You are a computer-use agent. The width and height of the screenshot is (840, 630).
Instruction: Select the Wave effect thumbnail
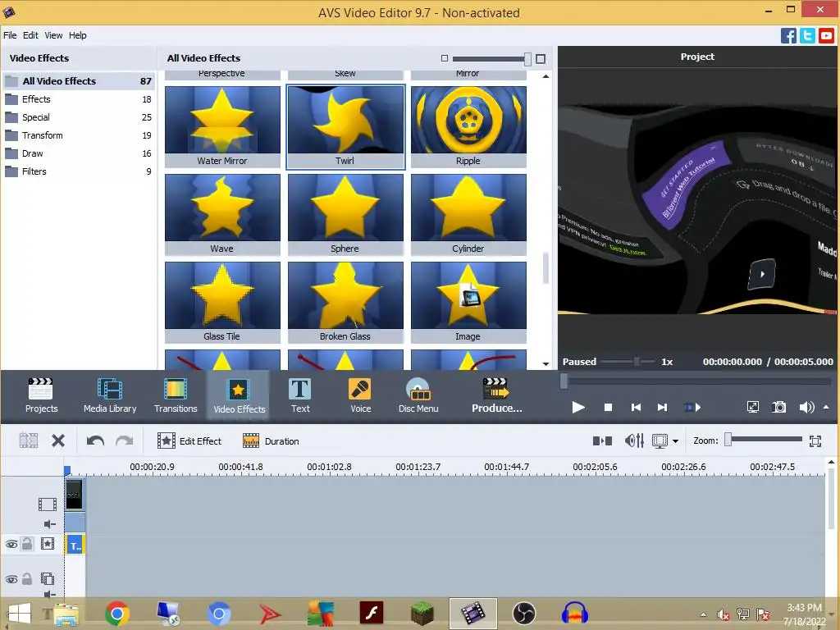coord(222,214)
